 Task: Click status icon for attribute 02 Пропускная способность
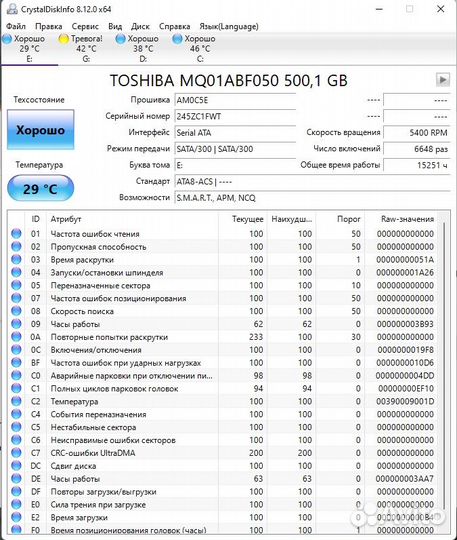pos(16,246)
